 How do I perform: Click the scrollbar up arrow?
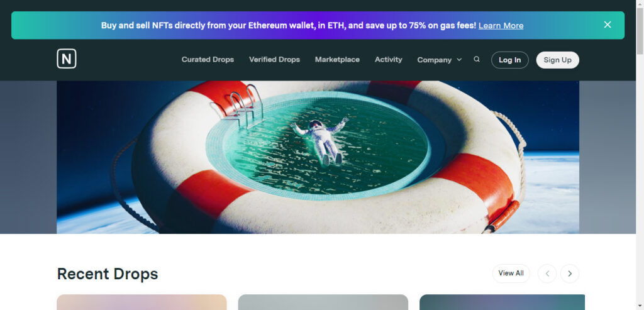coord(640,3)
